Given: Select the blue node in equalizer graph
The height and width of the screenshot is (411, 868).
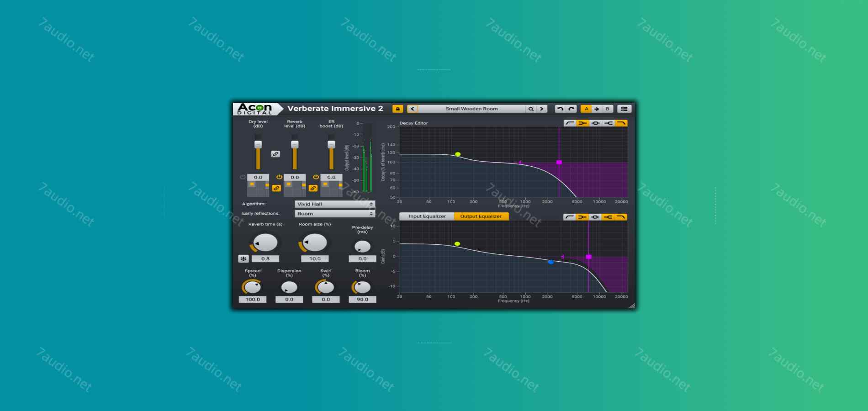Looking at the screenshot, I should coord(551,262).
